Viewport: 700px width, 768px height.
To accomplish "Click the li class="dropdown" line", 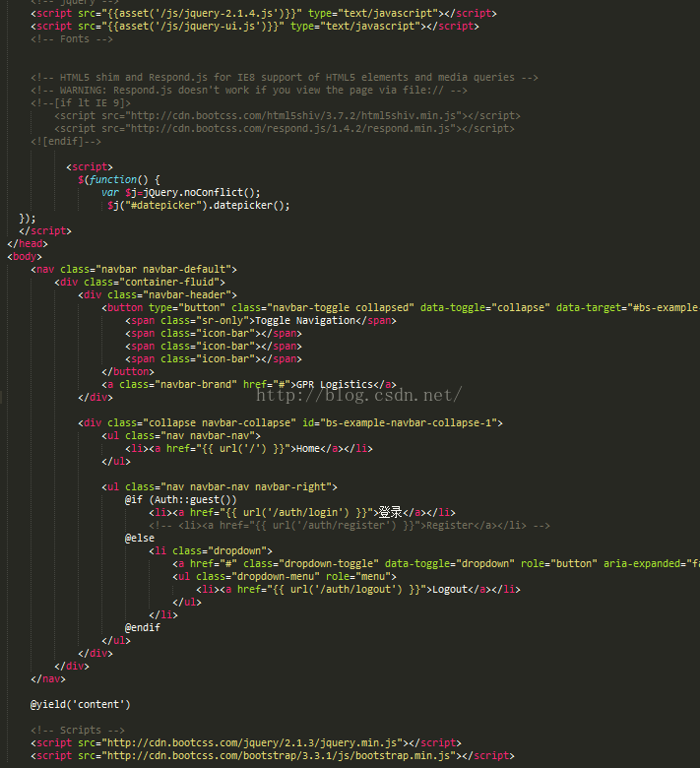I will [211, 551].
